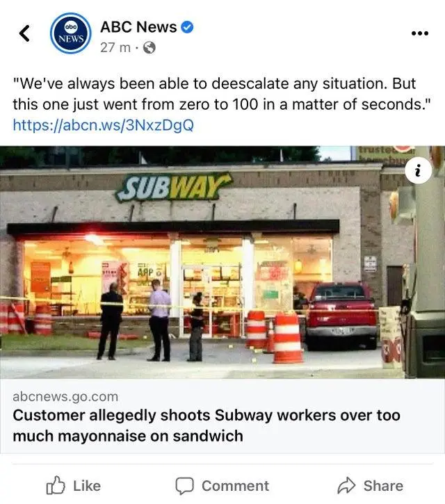
Task: Tap the info icon on the image
Action: 418,170
